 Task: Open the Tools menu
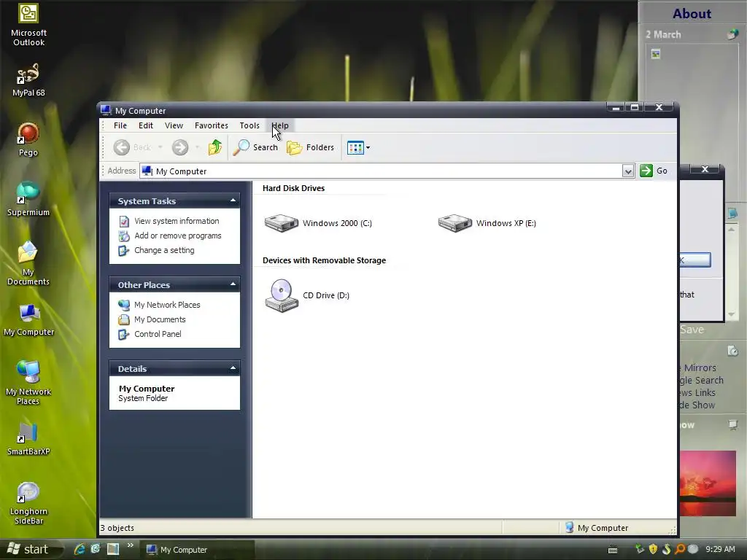[x=249, y=125]
